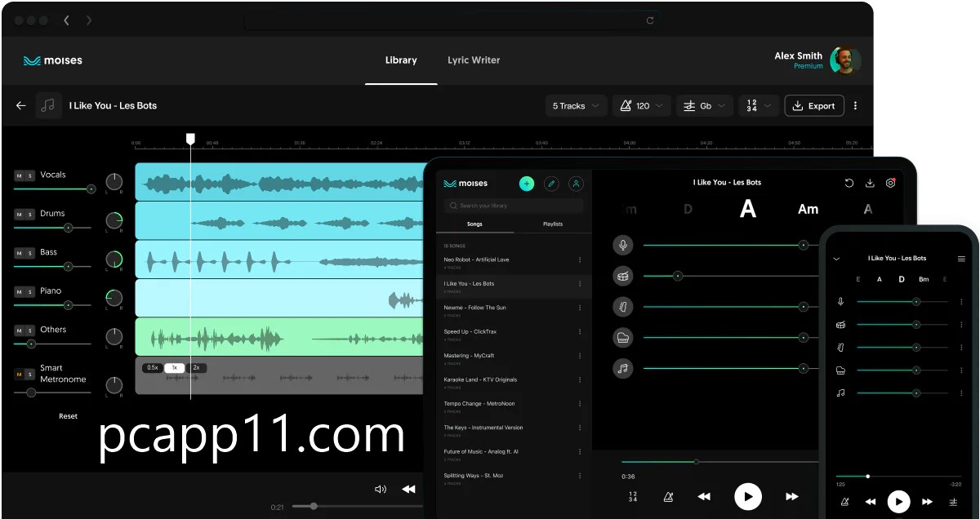Play the song on the tablet
Screen dimensions: 980x519
[x=747, y=496]
